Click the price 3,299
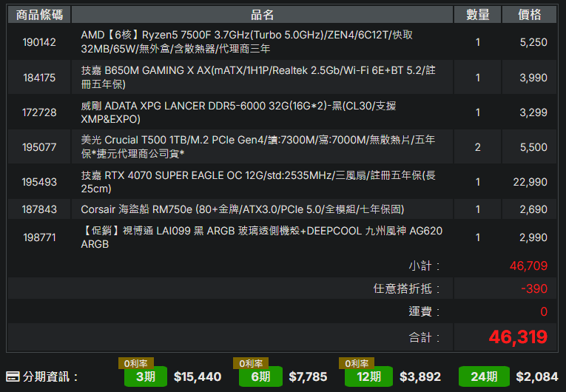The width and height of the screenshot is (566, 392). coord(533,112)
